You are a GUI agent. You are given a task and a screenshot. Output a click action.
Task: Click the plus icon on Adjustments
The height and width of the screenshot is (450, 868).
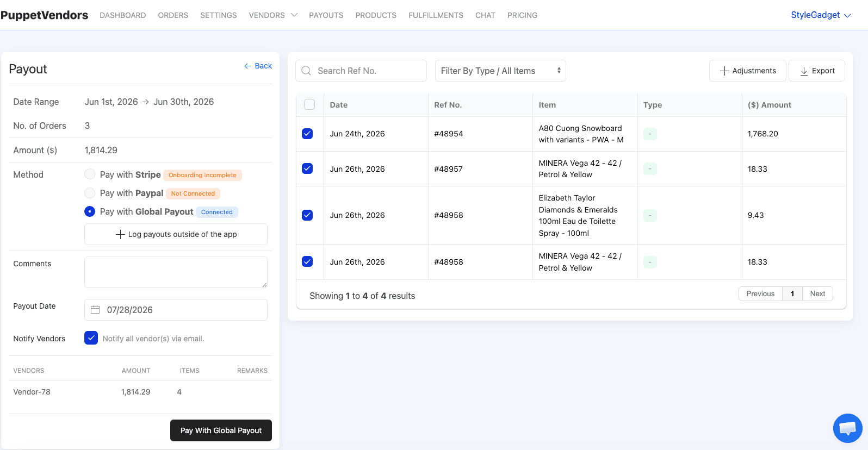(x=724, y=71)
